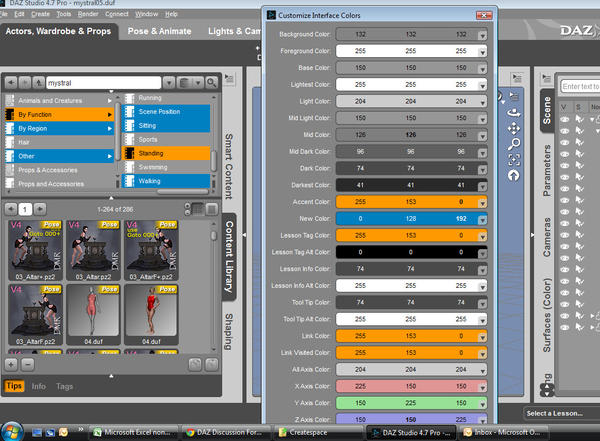Open Microsoft Excel taskbar button
Screen dimensions: 600x441
click(133, 433)
